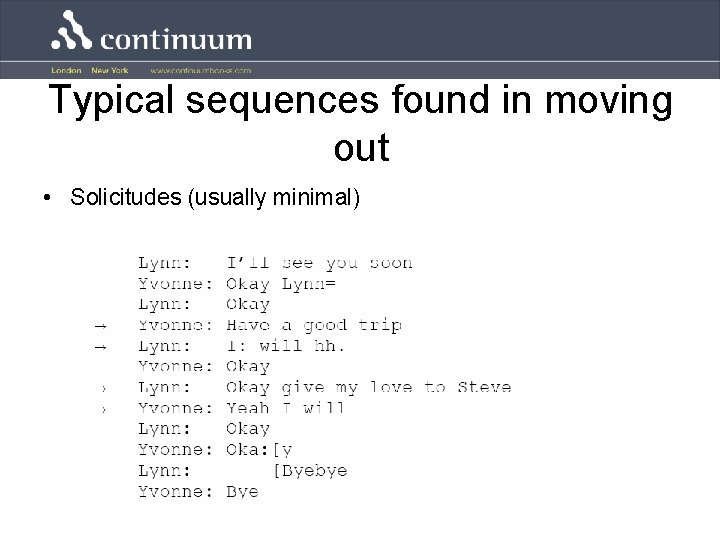The height and width of the screenshot is (540, 720).
Task: Click arrow beside 'Have a good trip'
Action: [101, 326]
